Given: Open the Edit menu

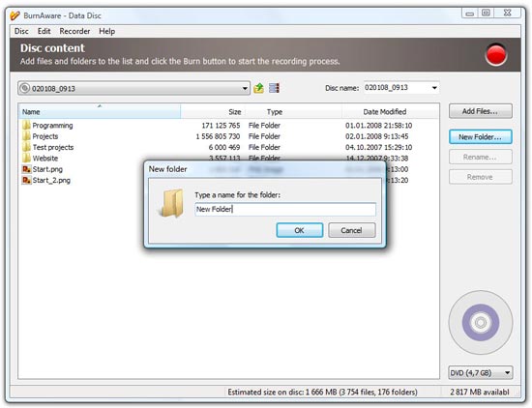Looking at the screenshot, I should [x=44, y=31].
